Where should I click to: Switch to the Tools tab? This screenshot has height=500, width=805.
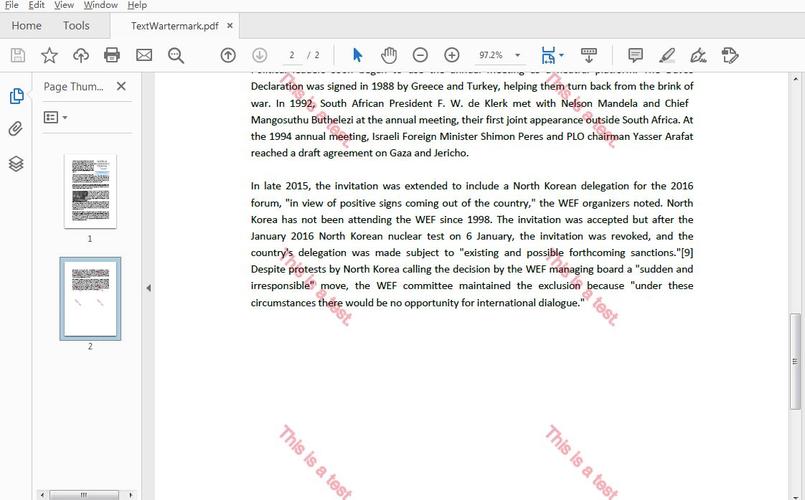(76, 26)
